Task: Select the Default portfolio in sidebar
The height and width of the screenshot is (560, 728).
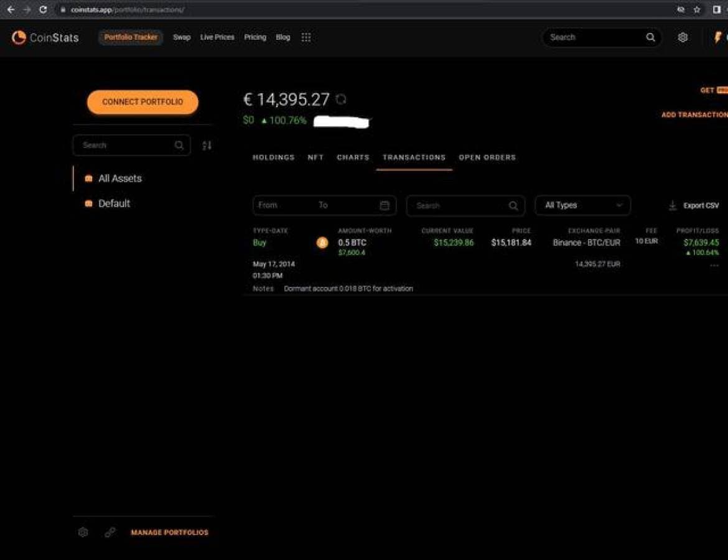Action: (114, 203)
